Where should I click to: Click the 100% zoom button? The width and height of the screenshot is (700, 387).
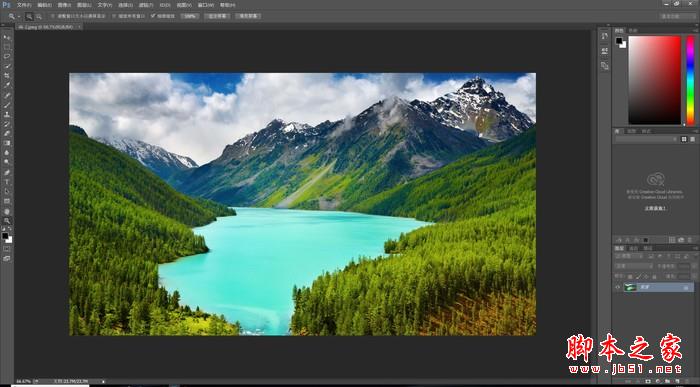point(190,16)
